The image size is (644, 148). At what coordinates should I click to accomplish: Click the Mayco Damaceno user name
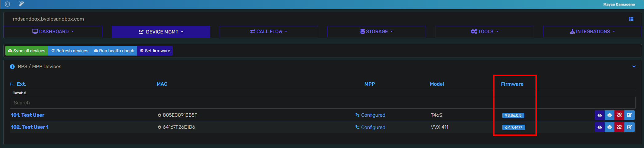point(619,5)
